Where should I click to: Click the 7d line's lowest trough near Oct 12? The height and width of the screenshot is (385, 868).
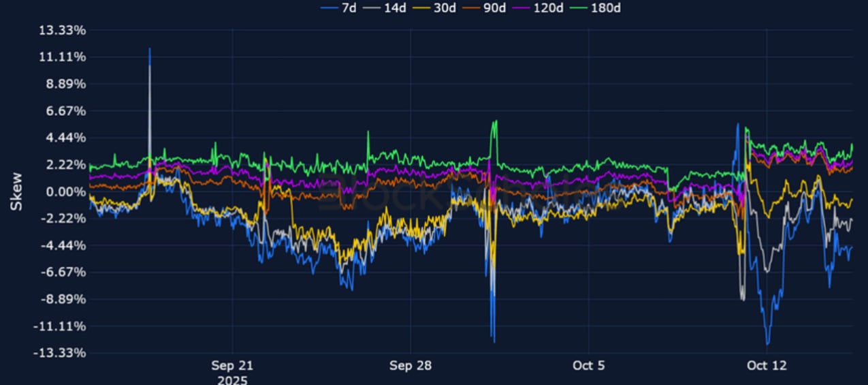point(768,343)
